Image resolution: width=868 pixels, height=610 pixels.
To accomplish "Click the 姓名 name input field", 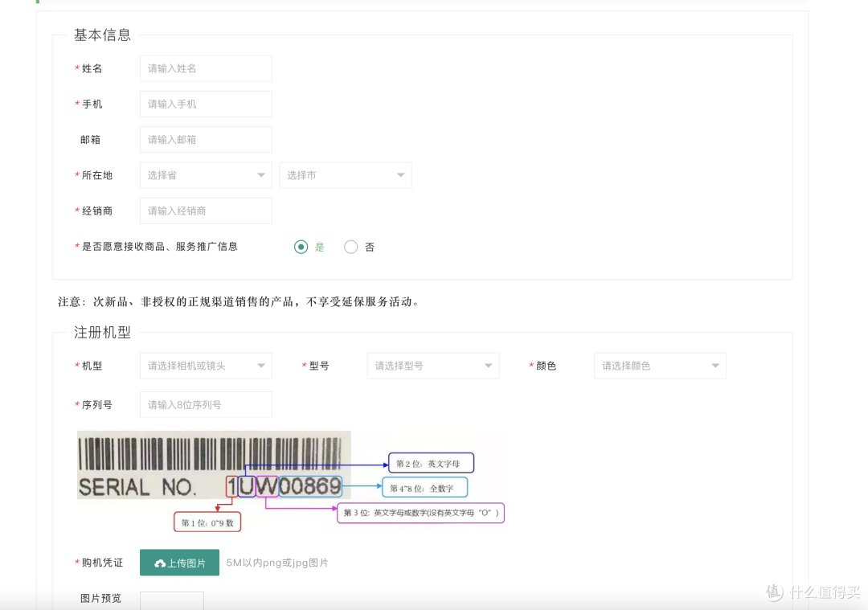I will [x=206, y=68].
